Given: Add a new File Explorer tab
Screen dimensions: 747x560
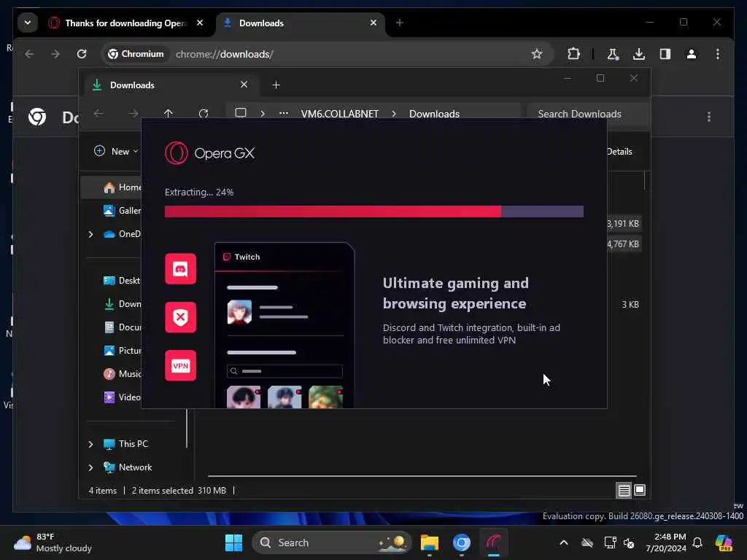Looking at the screenshot, I should point(276,85).
